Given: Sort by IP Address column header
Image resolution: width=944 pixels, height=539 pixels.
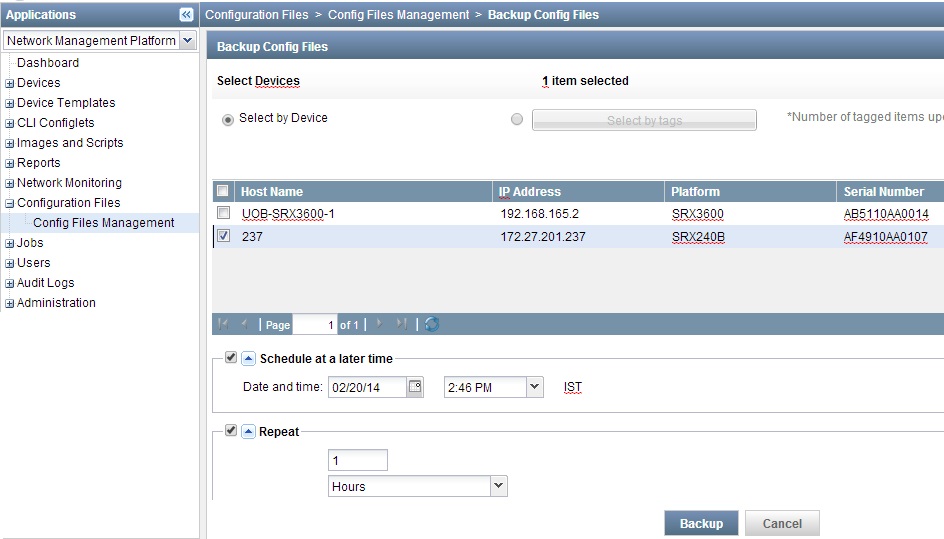Looking at the screenshot, I should click(x=579, y=192).
